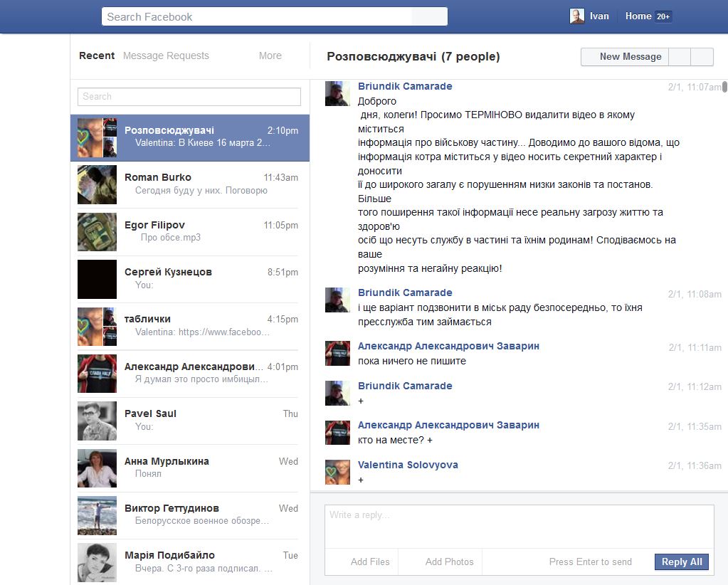Image resolution: width=728 pixels, height=585 pixels.
Task: Click the Home 20+ notification badge
Action: (663, 16)
